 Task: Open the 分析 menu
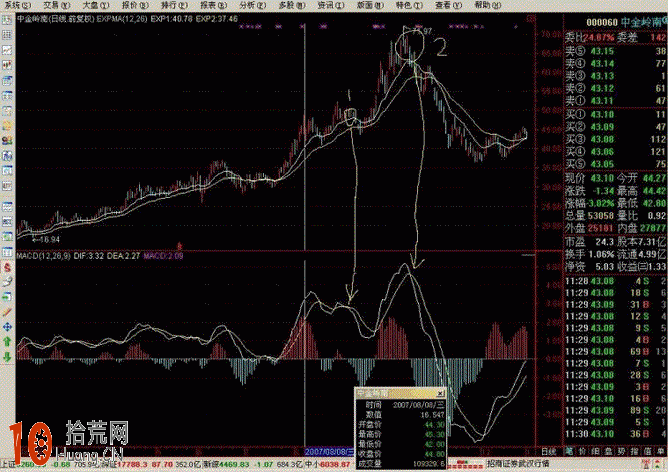(x=253, y=5)
